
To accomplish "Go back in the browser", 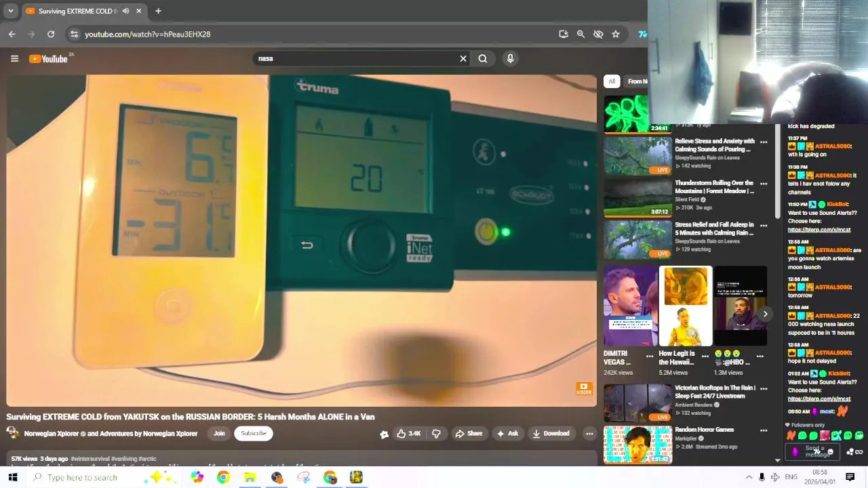I will click(12, 34).
